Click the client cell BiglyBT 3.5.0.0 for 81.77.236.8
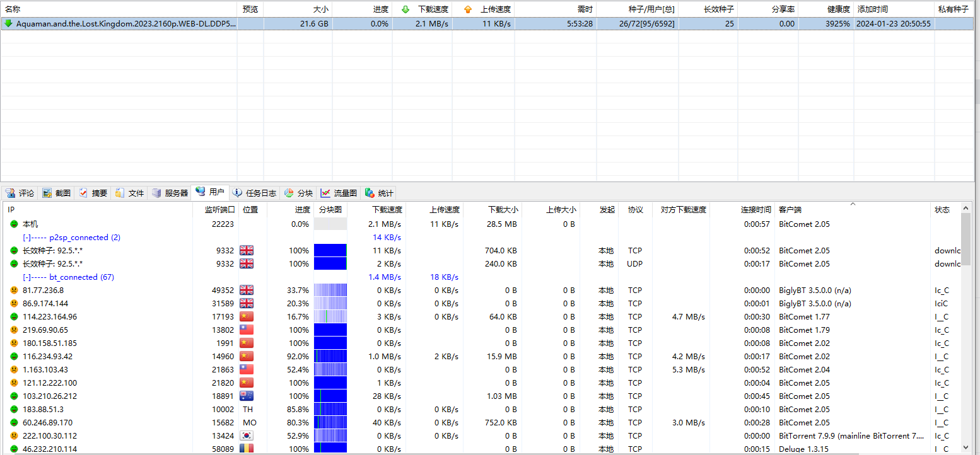Viewport: 980px width, 455px height. pos(815,291)
